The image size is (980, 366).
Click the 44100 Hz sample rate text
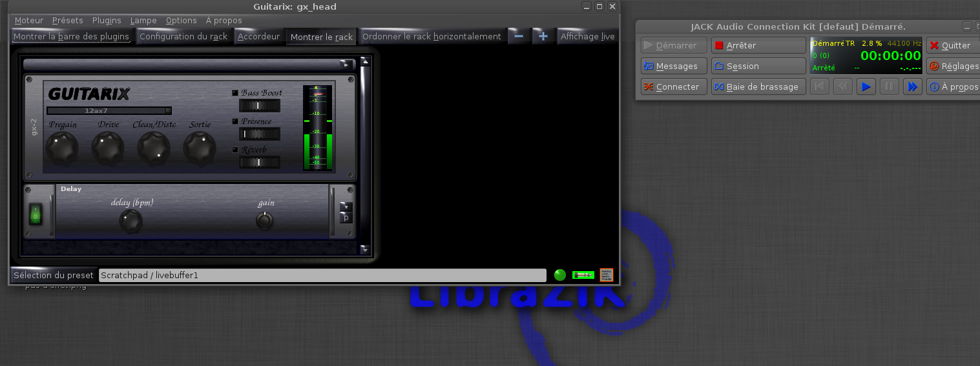(904, 43)
